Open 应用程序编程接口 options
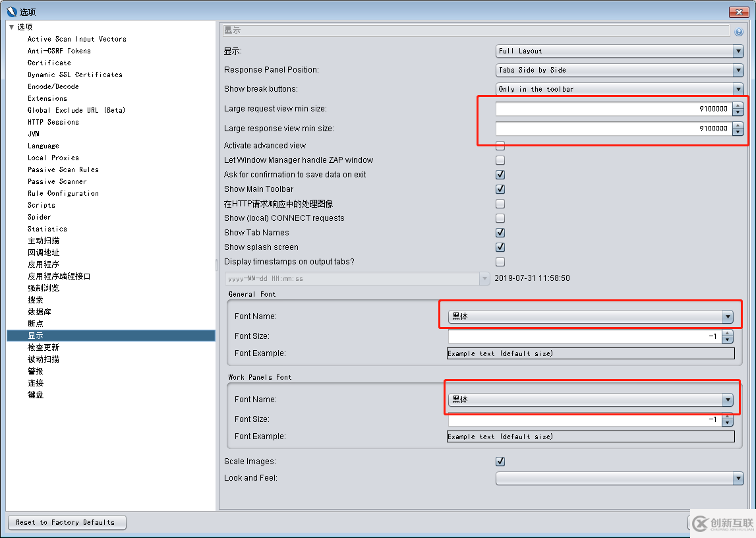 coord(59,276)
